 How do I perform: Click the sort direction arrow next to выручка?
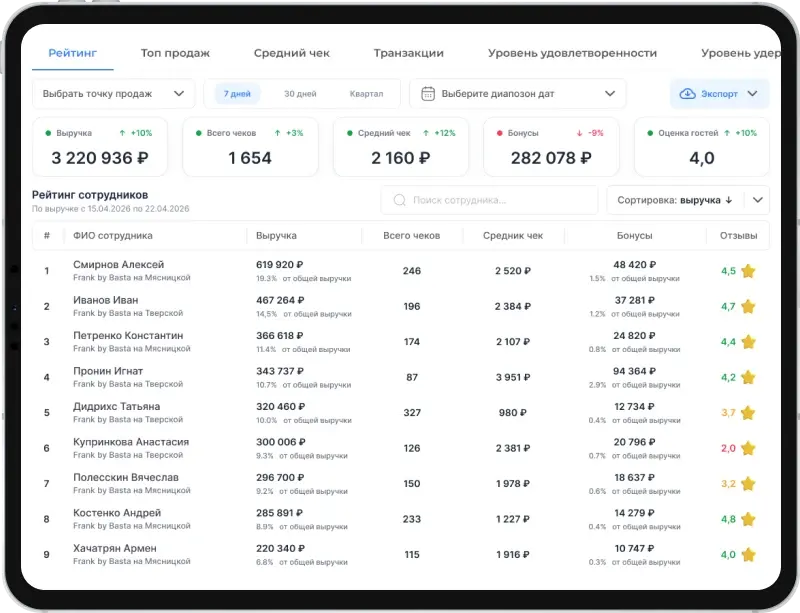click(729, 200)
